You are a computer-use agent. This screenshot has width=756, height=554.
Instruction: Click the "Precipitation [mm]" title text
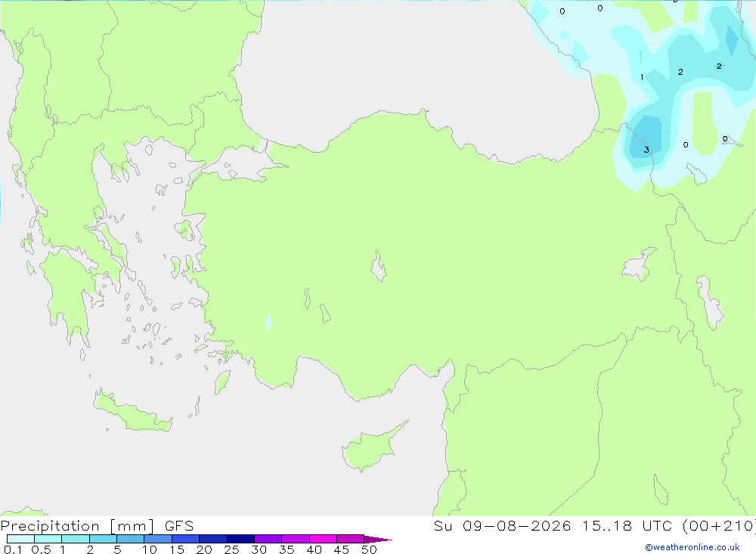[x=78, y=526]
